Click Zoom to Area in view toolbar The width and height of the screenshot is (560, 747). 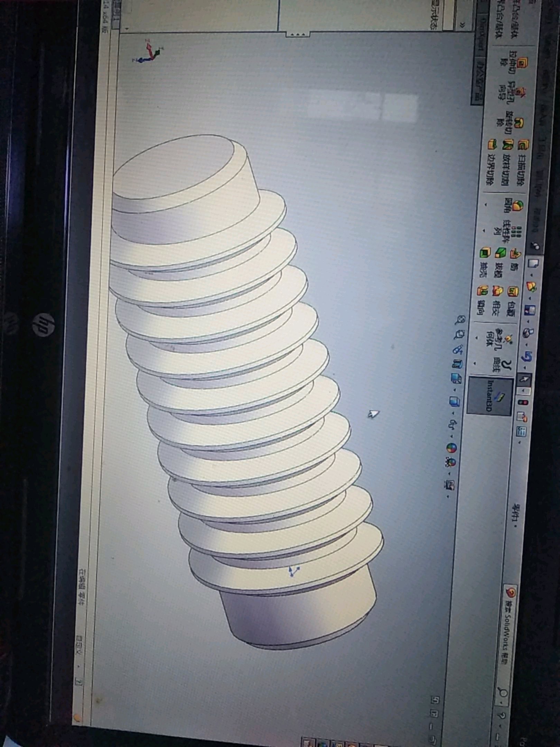click(x=458, y=334)
